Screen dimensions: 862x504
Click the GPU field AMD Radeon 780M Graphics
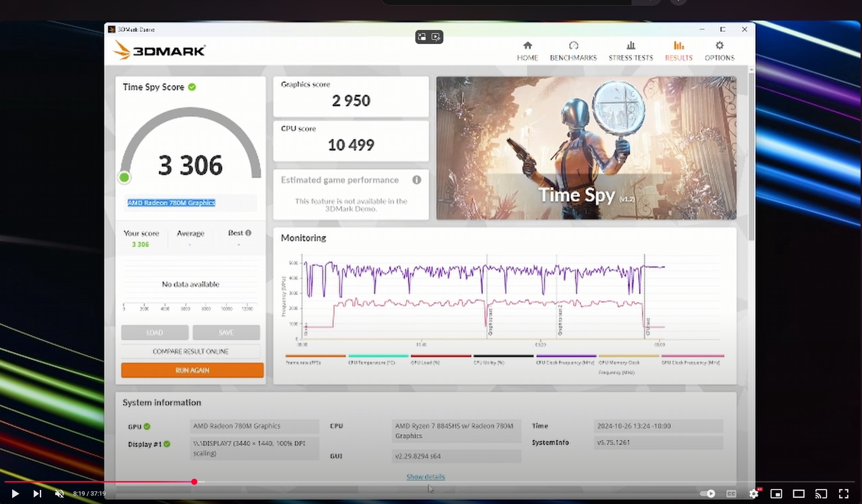click(254, 426)
